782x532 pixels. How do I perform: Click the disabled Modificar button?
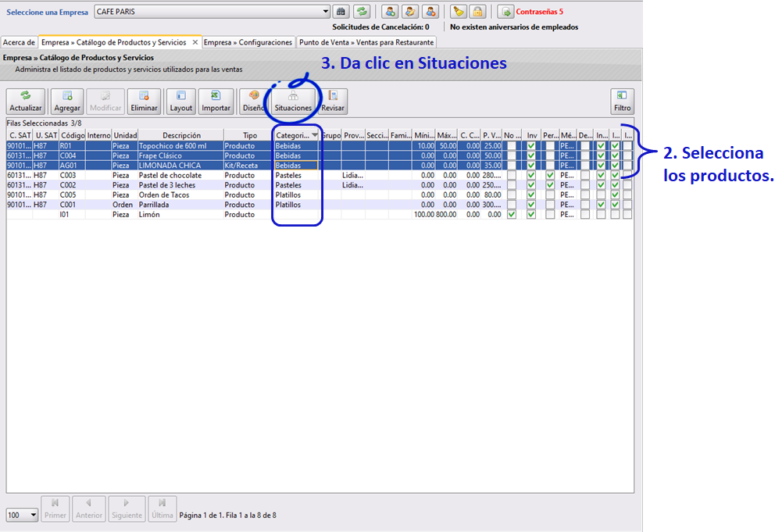point(105,102)
